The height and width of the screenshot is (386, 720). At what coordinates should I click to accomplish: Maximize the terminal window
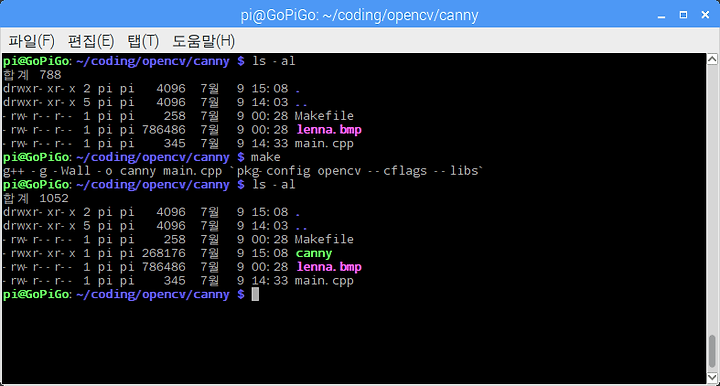coord(683,15)
